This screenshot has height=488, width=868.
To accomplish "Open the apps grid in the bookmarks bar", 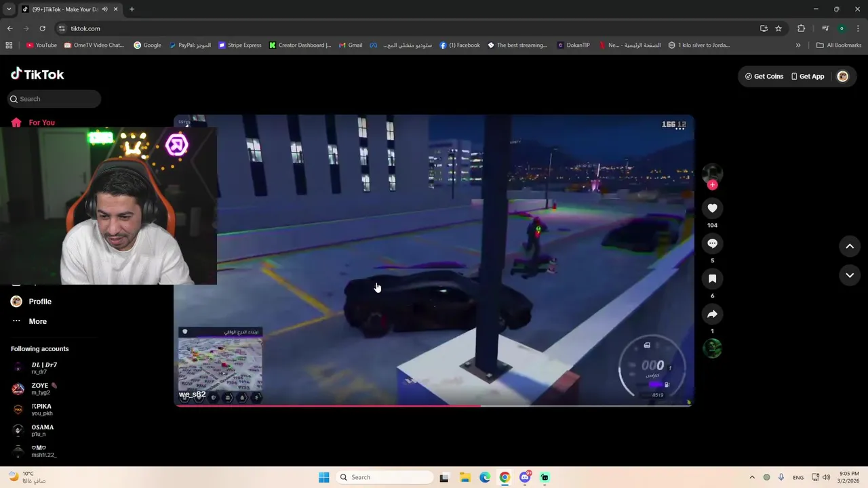I will [x=9, y=45].
